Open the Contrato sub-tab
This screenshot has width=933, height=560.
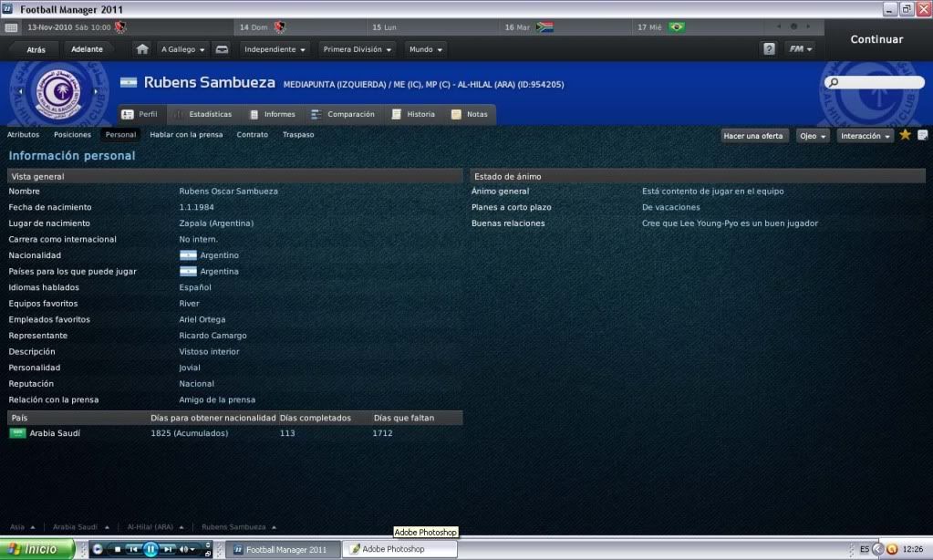tap(253, 134)
